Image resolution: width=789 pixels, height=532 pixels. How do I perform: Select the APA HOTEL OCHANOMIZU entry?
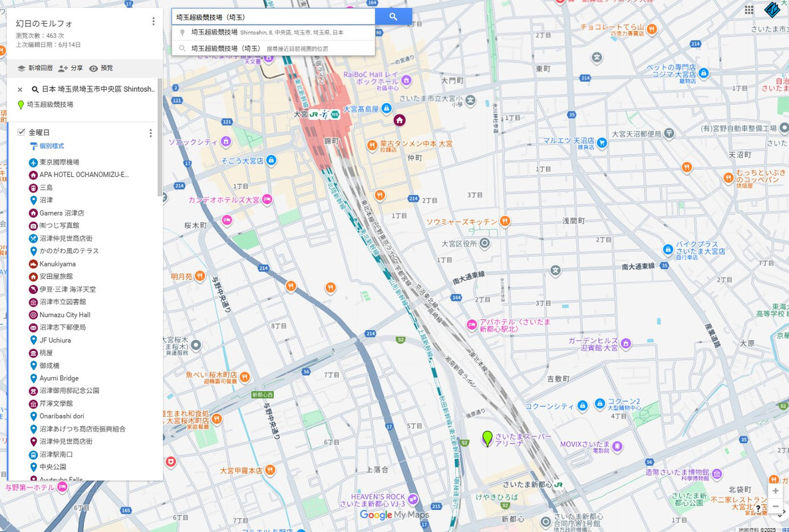[84, 175]
